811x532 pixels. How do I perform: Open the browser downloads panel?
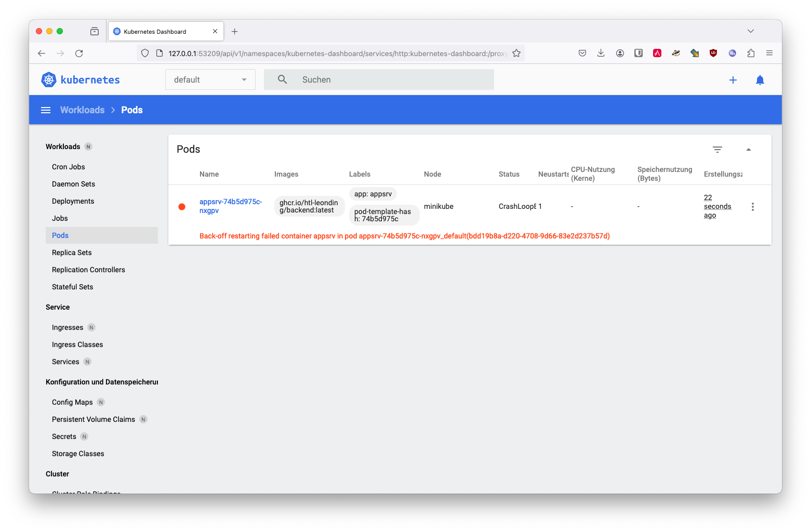pos(601,53)
